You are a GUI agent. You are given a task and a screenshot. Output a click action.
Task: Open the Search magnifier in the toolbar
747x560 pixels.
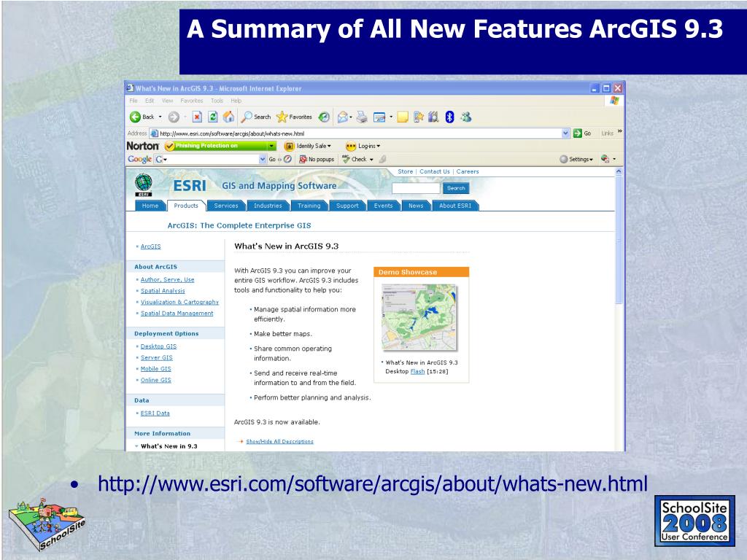point(256,117)
